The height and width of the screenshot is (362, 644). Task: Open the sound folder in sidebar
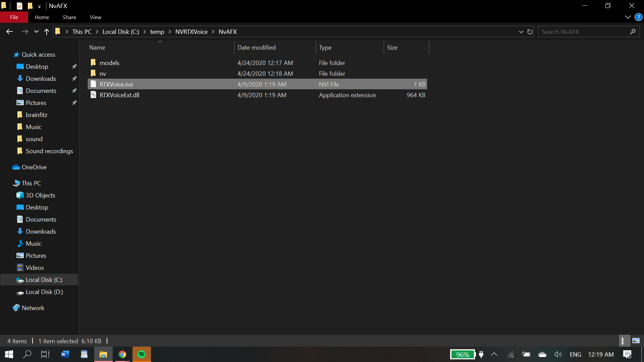(x=34, y=139)
